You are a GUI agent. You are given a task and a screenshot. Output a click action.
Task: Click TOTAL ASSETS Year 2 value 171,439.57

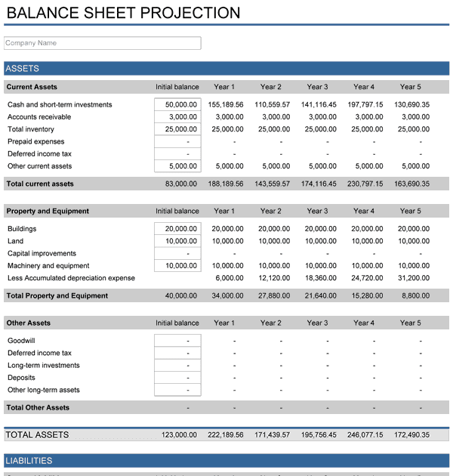[x=272, y=435]
